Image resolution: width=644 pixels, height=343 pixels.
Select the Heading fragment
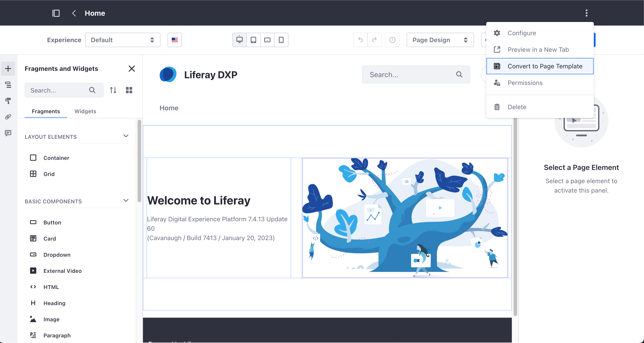76,303
